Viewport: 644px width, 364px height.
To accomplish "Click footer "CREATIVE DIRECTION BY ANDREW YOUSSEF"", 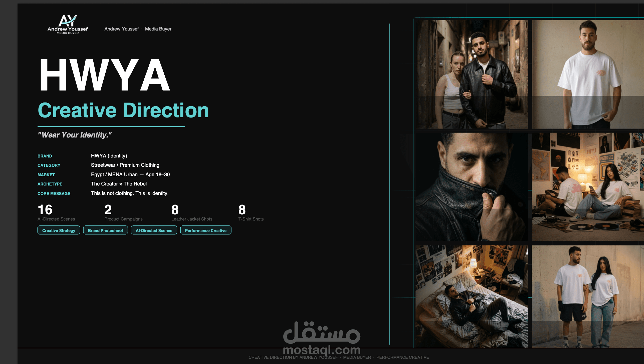I will pyautogui.click(x=293, y=357).
